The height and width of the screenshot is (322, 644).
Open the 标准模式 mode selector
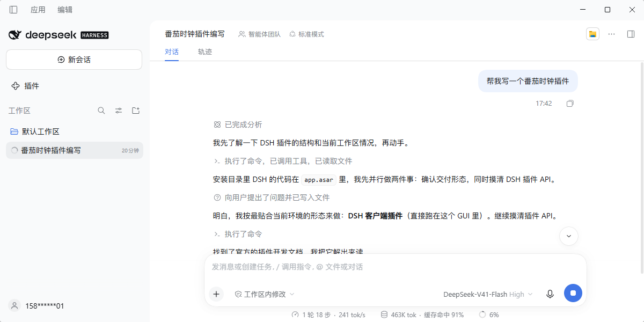[x=306, y=34]
